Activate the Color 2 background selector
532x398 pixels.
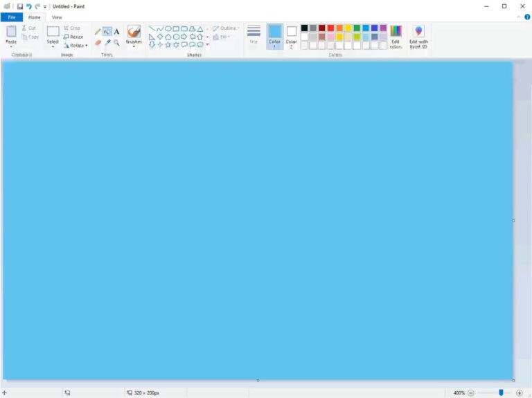292,36
